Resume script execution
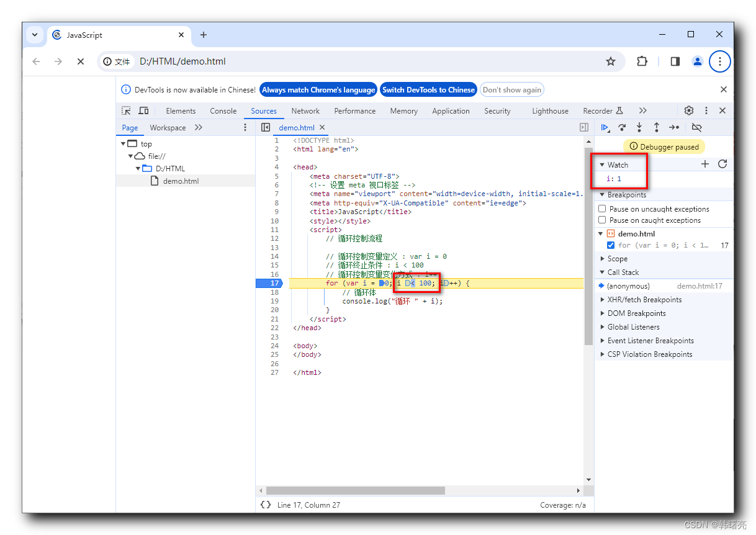The width and height of the screenshot is (756, 535). tap(605, 127)
